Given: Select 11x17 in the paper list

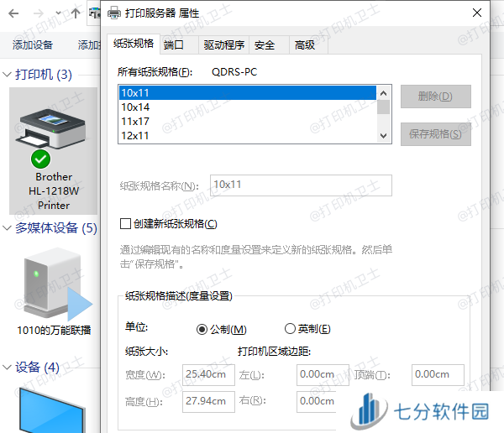Looking at the screenshot, I should tap(248, 122).
